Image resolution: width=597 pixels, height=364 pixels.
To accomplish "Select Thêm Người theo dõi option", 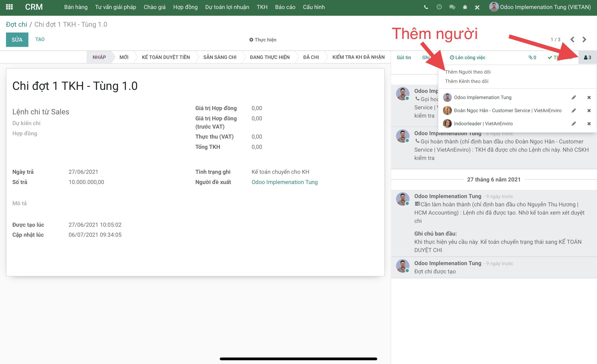I will (468, 72).
